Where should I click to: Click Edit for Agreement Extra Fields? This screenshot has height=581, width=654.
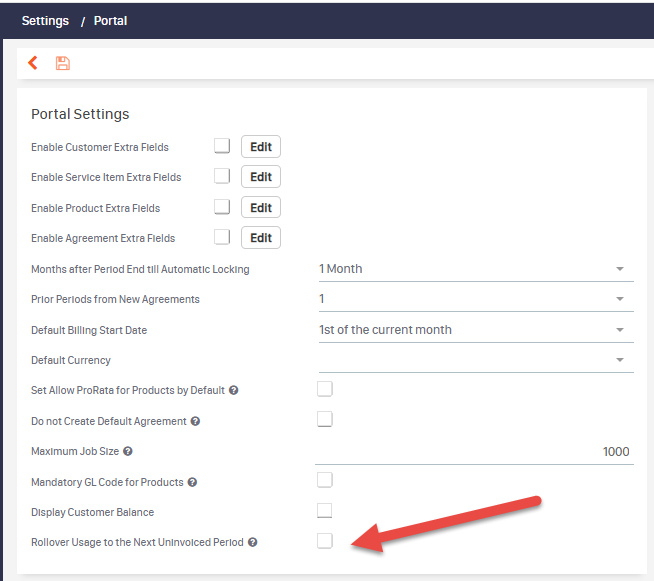pos(261,238)
